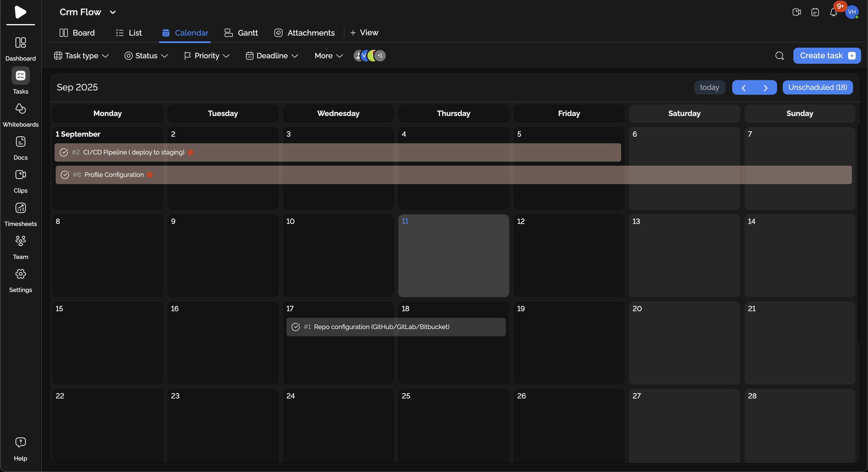Go to Timesheets in sidebar

tap(21, 208)
